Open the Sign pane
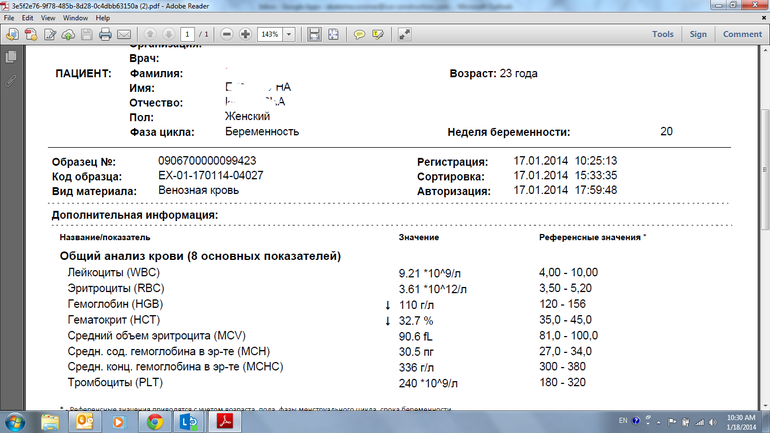Image resolution: width=770 pixels, height=433 pixels. pyautogui.click(x=698, y=34)
